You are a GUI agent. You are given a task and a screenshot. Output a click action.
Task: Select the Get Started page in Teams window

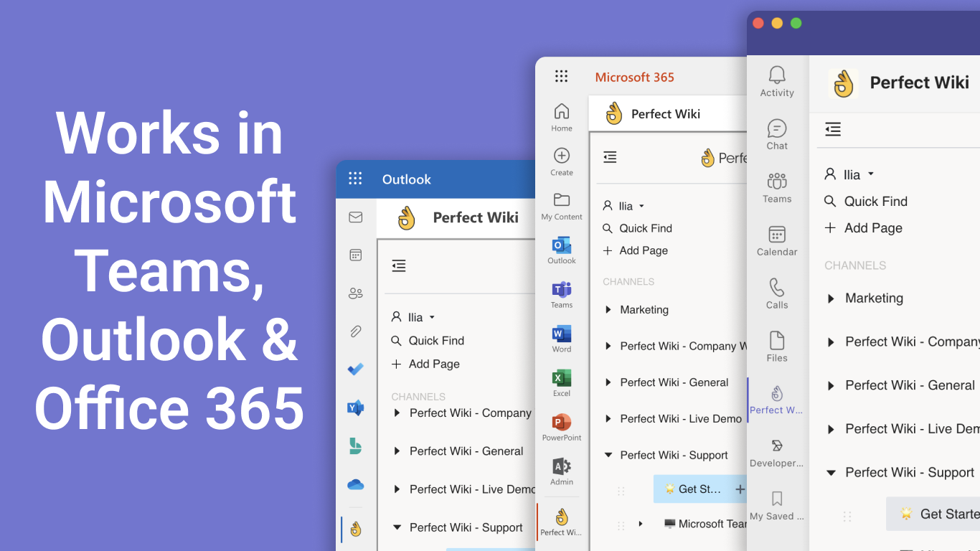(933, 514)
